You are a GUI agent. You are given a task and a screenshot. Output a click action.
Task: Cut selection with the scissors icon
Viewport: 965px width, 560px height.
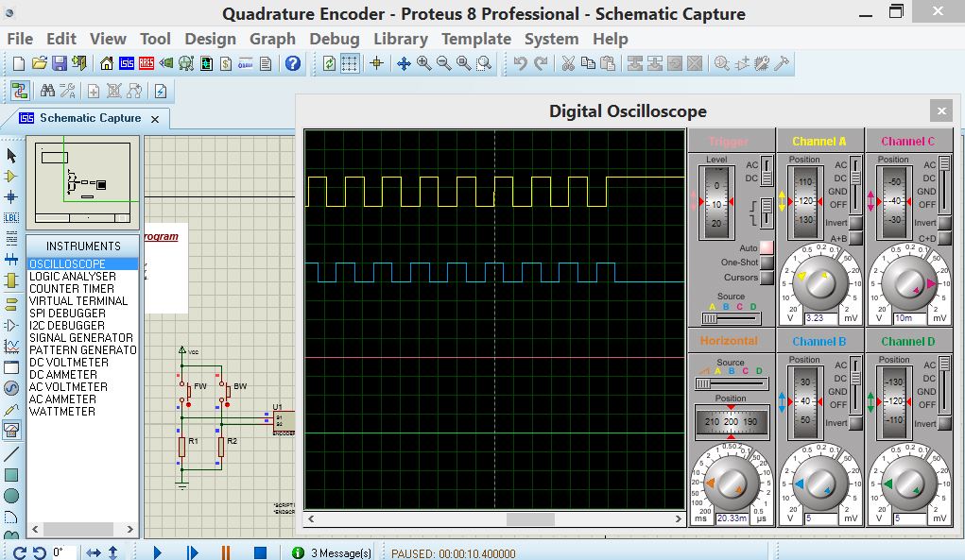point(568,63)
